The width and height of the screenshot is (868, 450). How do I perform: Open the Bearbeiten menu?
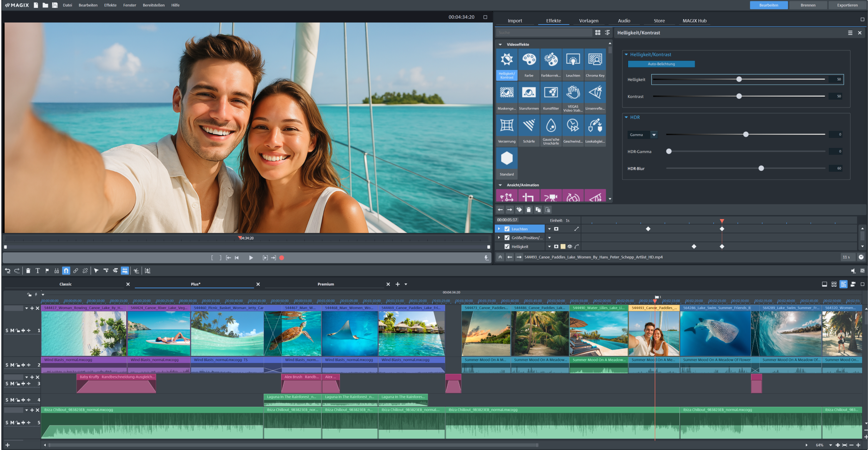(87, 5)
